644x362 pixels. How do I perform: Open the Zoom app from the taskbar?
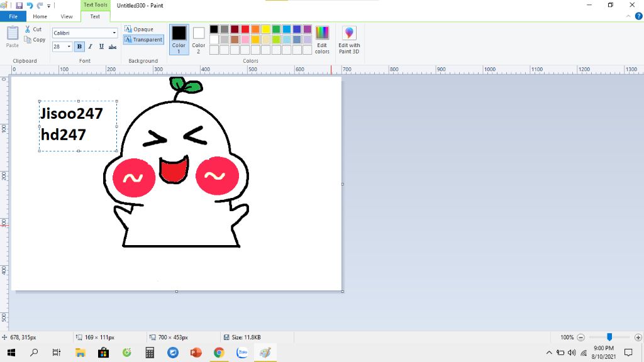(173, 353)
